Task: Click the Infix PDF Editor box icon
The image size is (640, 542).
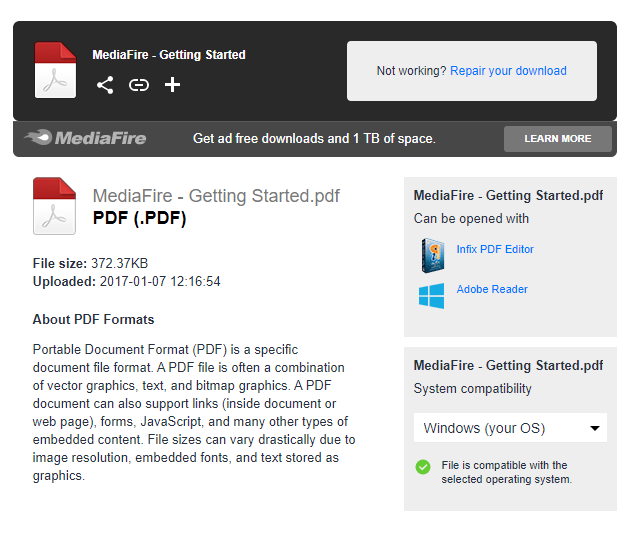Action: [431, 254]
